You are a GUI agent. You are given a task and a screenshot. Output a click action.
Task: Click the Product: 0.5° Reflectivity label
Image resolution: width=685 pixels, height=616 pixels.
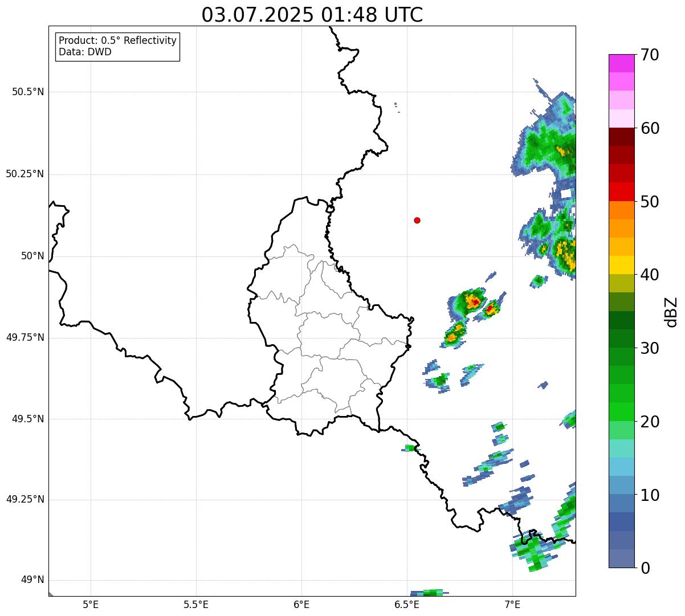click(x=118, y=40)
